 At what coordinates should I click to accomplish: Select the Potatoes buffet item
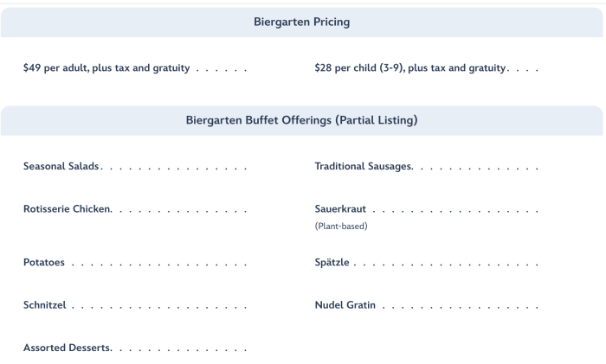(x=43, y=262)
